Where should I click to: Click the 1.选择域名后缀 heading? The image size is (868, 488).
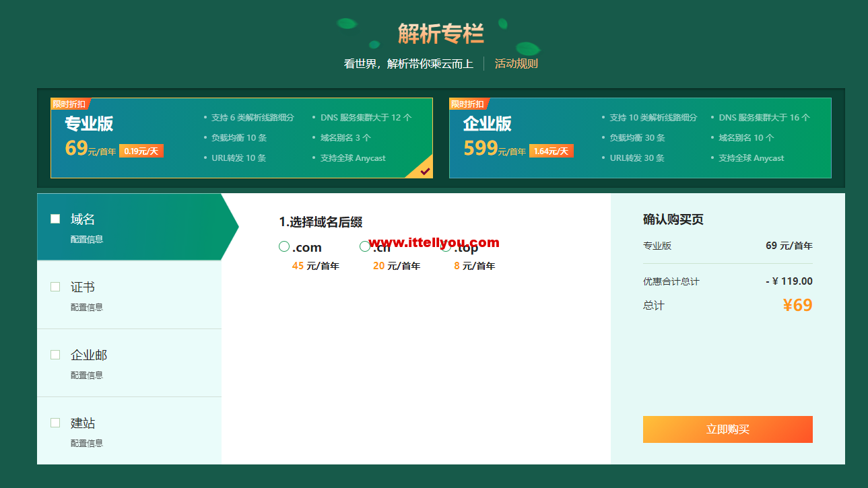pos(321,222)
